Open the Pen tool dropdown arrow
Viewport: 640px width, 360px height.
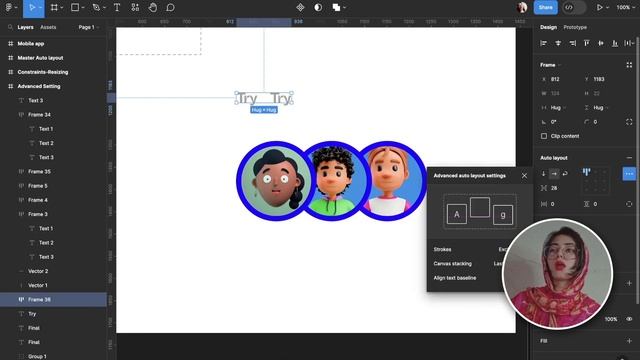click(x=104, y=8)
